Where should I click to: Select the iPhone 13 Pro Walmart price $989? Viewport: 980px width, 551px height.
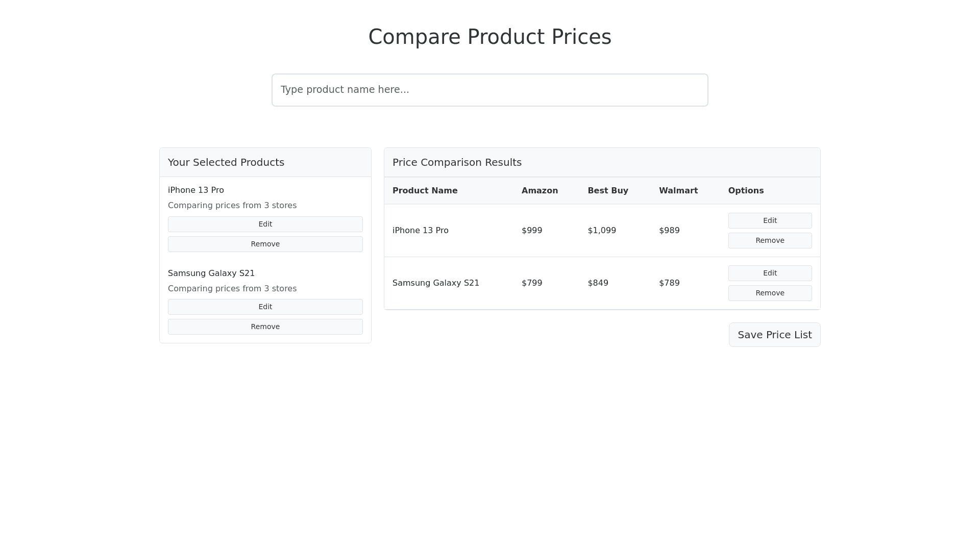click(x=669, y=230)
